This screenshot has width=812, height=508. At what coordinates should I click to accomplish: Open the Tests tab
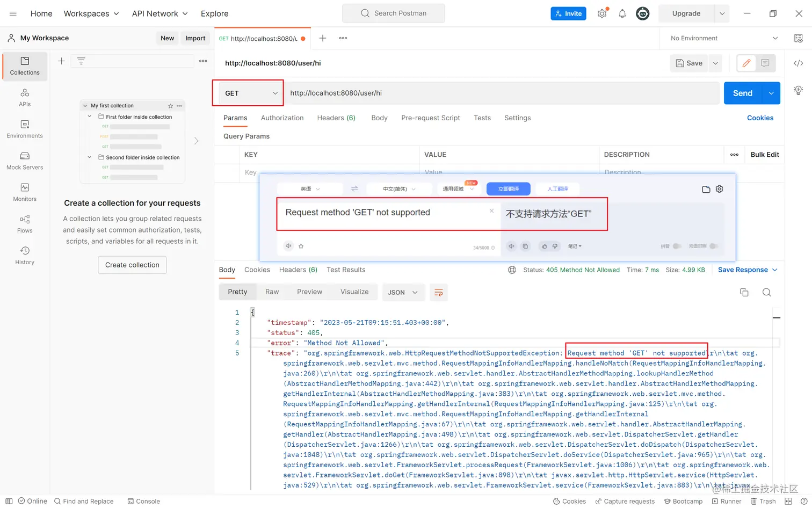click(x=482, y=118)
